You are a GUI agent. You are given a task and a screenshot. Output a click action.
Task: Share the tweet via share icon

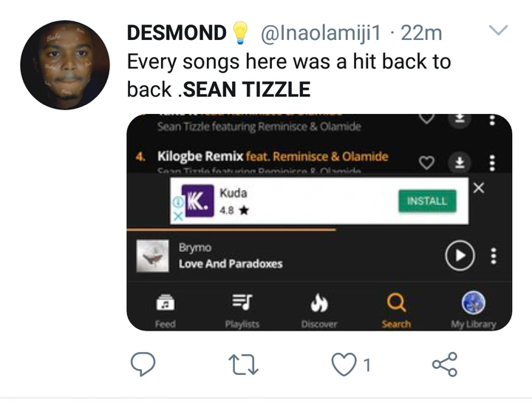(444, 364)
